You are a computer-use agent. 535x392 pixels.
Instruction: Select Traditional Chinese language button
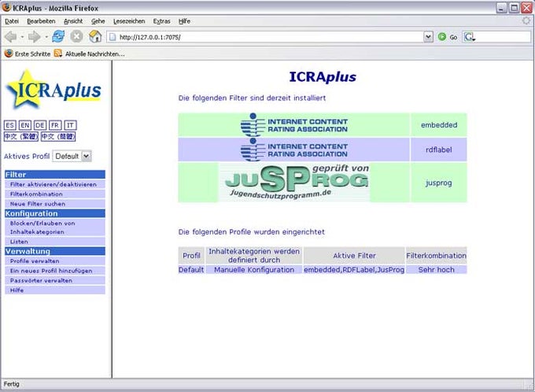click(21, 137)
